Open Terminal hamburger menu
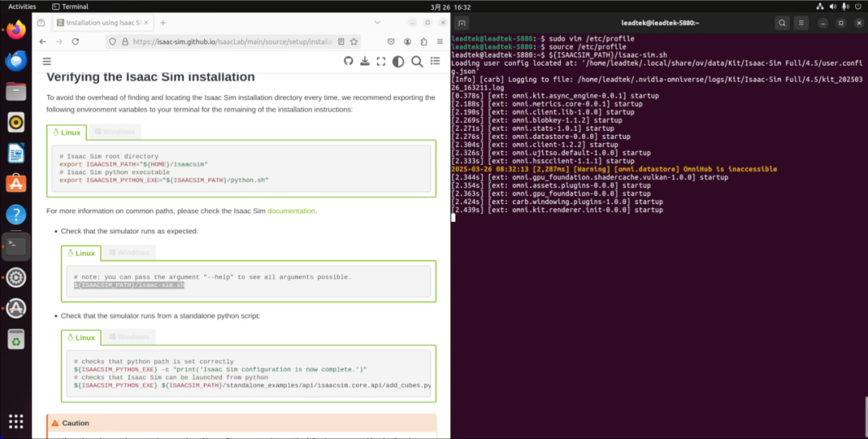Image resolution: width=868 pixels, height=439 pixels. [801, 23]
